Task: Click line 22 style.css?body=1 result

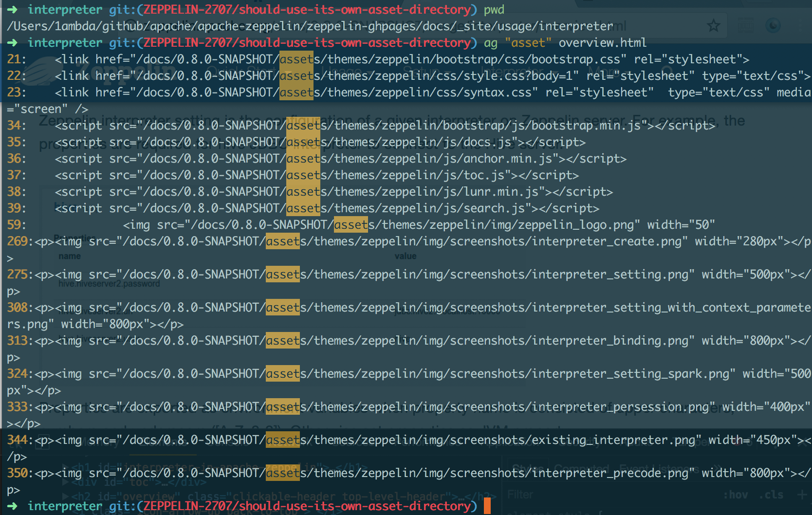Action: pyautogui.click(x=408, y=76)
